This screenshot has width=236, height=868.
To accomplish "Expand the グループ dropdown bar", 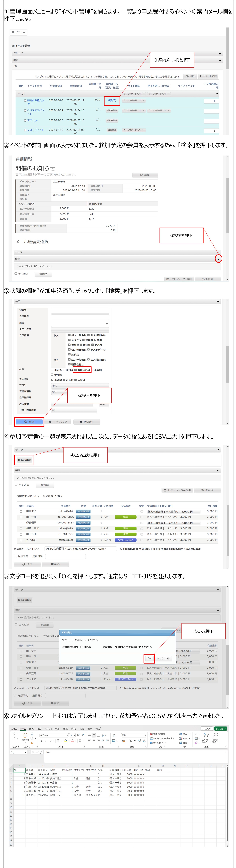I will click(117, 53).
